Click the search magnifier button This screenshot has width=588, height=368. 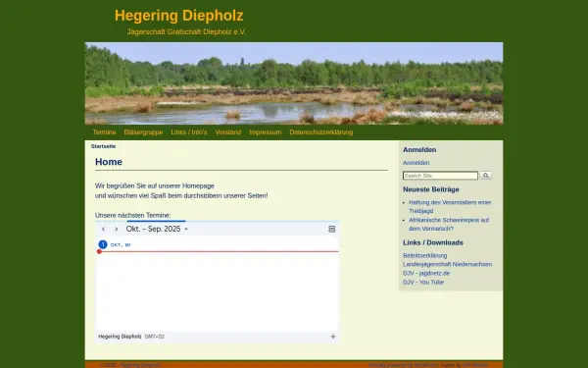(486, 176)
